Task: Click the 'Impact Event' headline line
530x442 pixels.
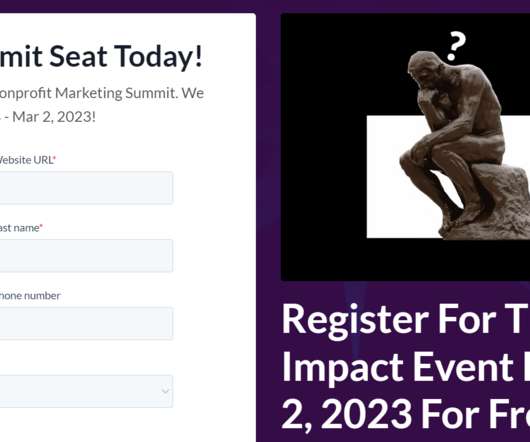Action: click(397, 368)
